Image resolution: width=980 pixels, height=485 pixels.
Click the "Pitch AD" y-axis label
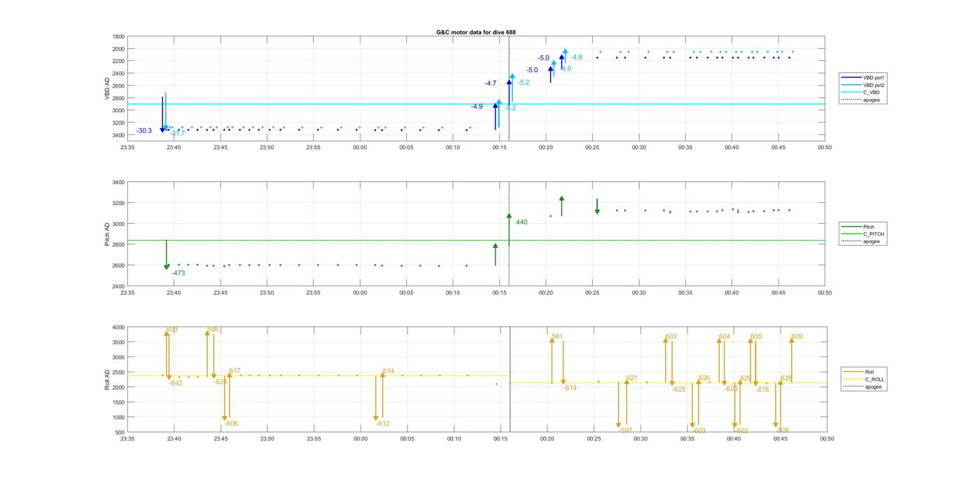coord(107,234)
